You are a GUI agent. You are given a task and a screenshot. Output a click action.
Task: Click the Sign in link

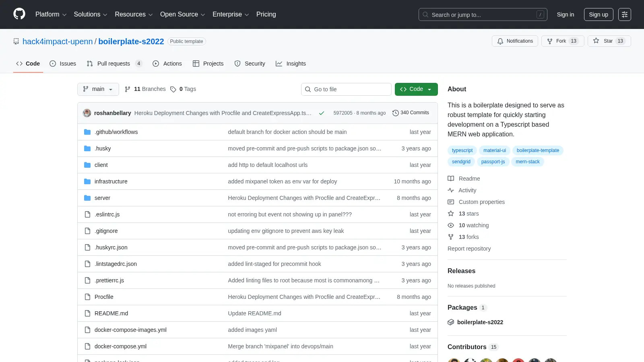coord(566,14)
